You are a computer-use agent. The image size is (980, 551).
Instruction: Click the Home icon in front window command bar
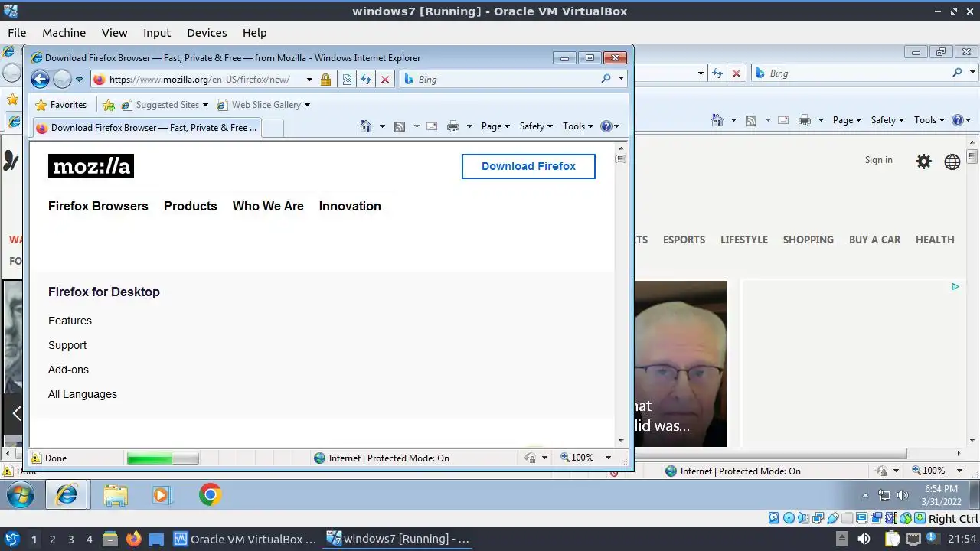pos(366,126)
